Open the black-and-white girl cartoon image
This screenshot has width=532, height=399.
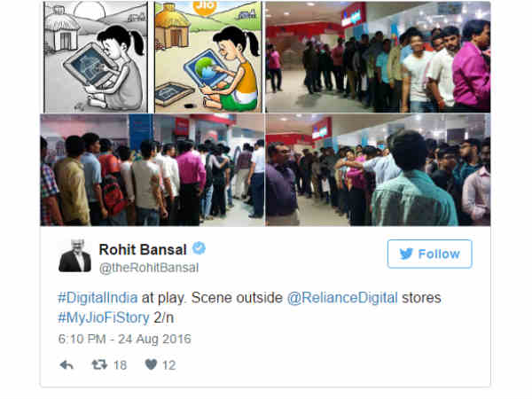[x=96, y=57]
